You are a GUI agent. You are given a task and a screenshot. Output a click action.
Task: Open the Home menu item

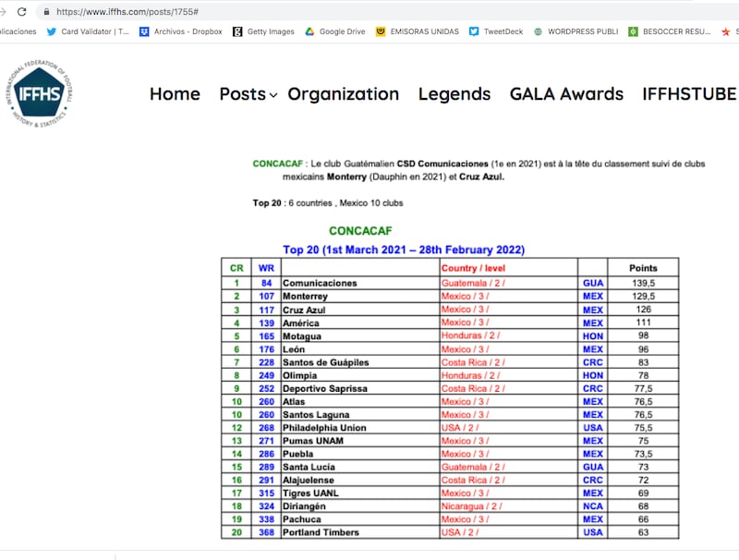tap(175, 94)
